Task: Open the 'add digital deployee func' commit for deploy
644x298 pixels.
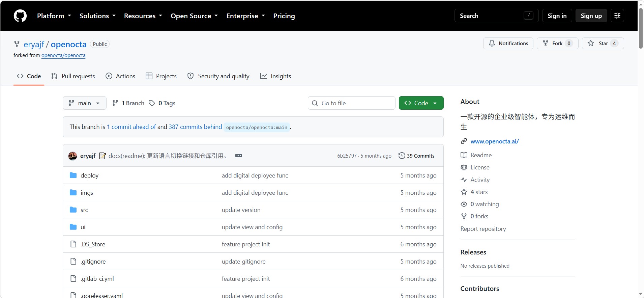Action: pyautogui.click(x=255, y=175)
